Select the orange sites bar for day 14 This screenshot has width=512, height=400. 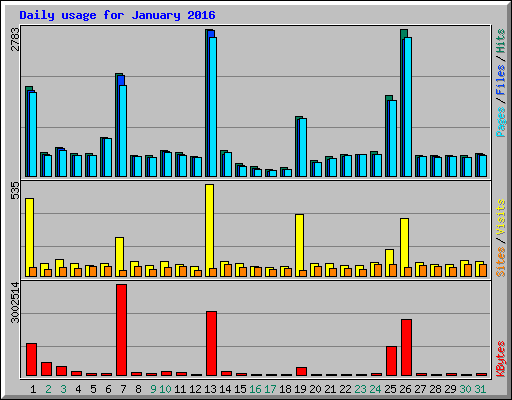pos(228,270)
